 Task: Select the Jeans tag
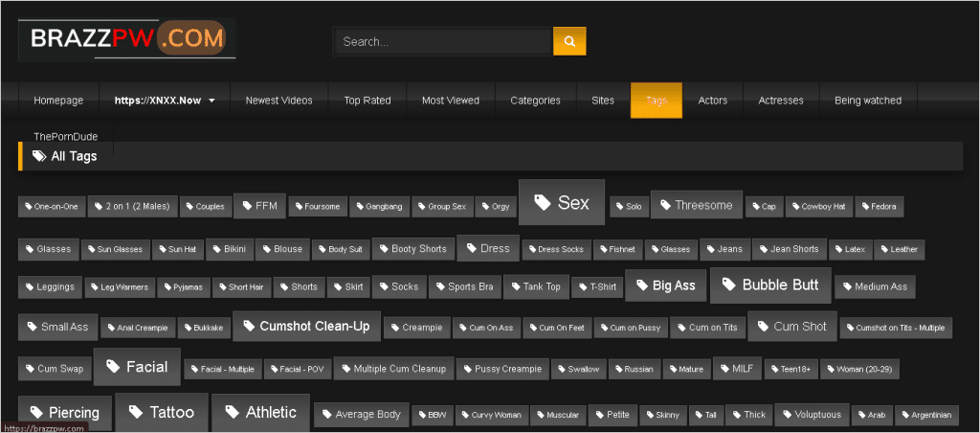(725, 249)
